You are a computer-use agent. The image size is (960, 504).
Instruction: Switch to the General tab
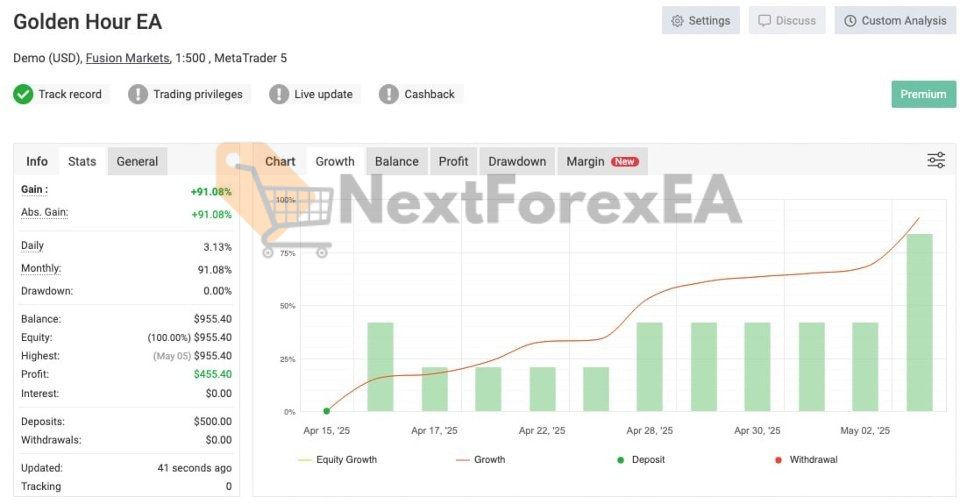(x=137, y=161)
